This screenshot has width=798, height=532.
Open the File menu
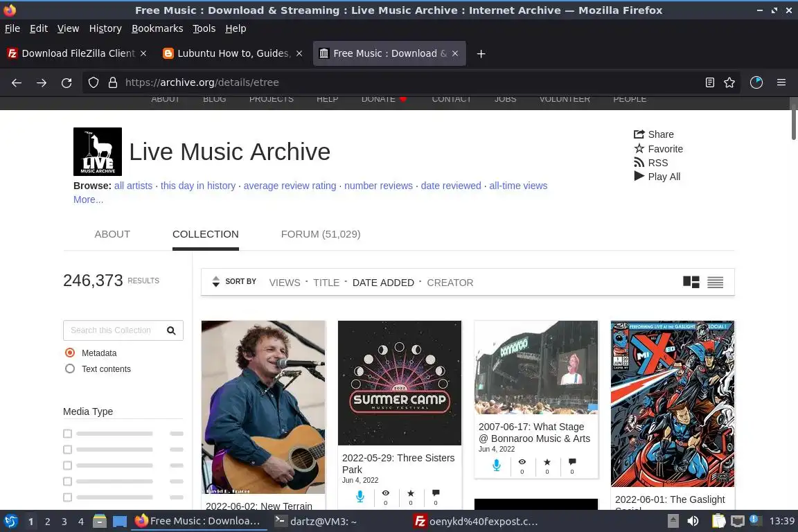pyautogui.click(x=12, y=28)
